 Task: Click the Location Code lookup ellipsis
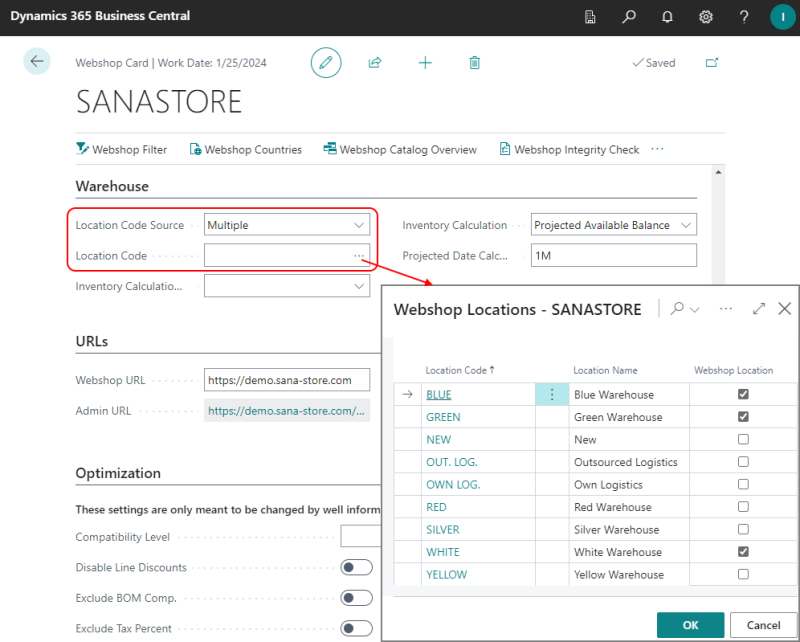[359, 256]
